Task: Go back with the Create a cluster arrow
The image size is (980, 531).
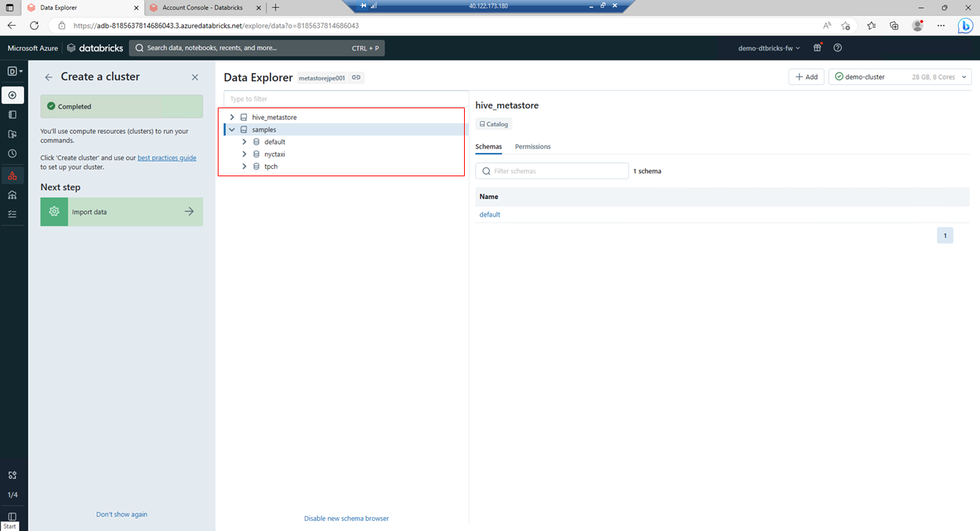Action: tap(49, 77)
